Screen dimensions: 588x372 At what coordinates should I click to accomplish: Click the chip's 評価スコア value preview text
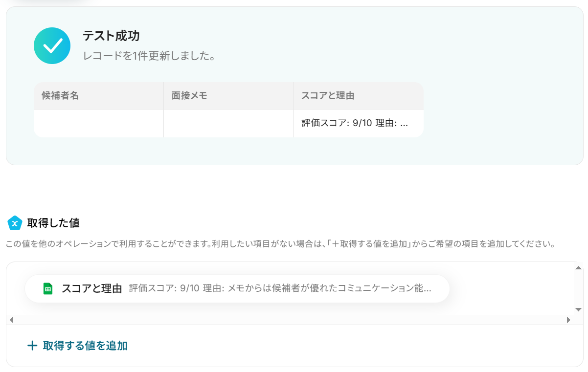pos(280,288)
